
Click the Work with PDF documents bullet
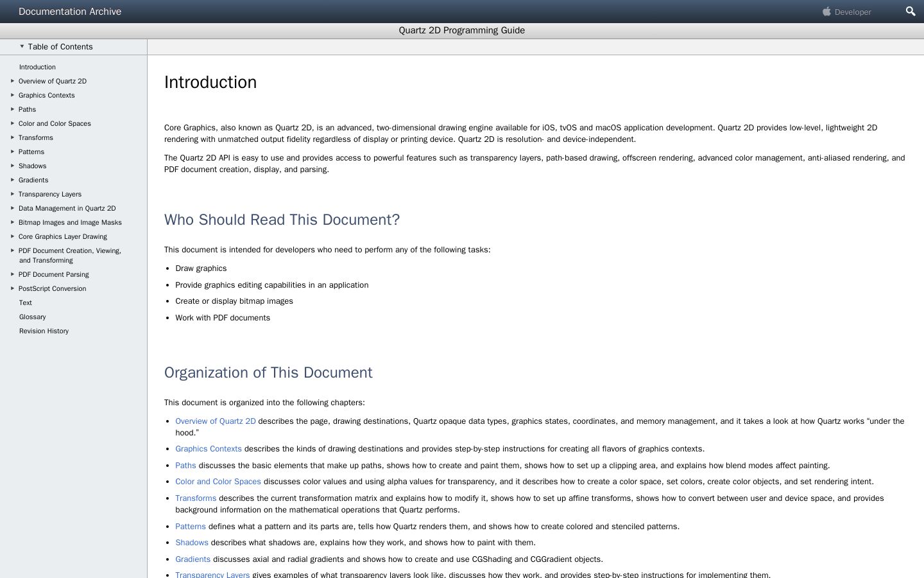click(x=223, y=318)
